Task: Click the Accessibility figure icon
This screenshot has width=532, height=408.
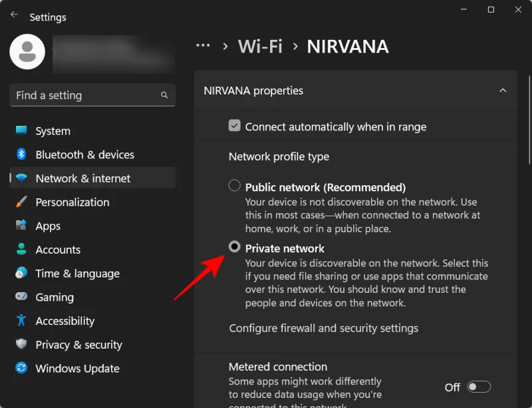Action: (x=21, y=320)
